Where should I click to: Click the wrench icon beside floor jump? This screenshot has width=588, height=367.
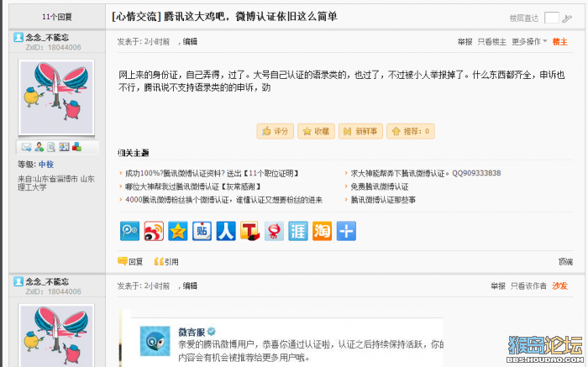tap(567, 18)
